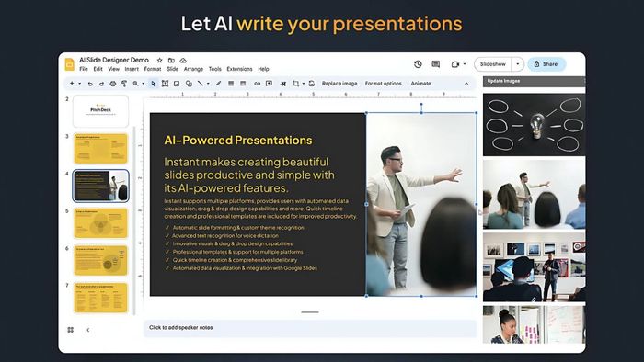
Task: Click Replace image in toolbar
Action: 339,84
